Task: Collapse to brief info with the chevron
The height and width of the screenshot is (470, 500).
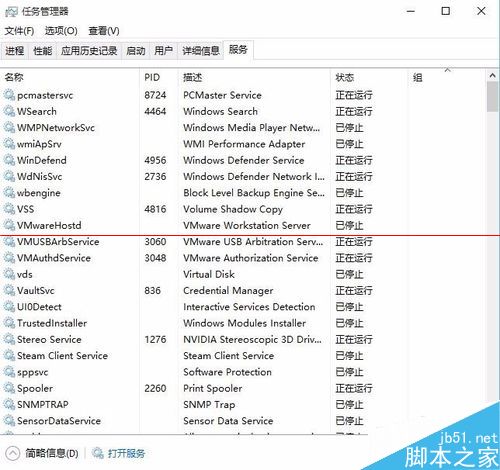Action: (12, 453)
